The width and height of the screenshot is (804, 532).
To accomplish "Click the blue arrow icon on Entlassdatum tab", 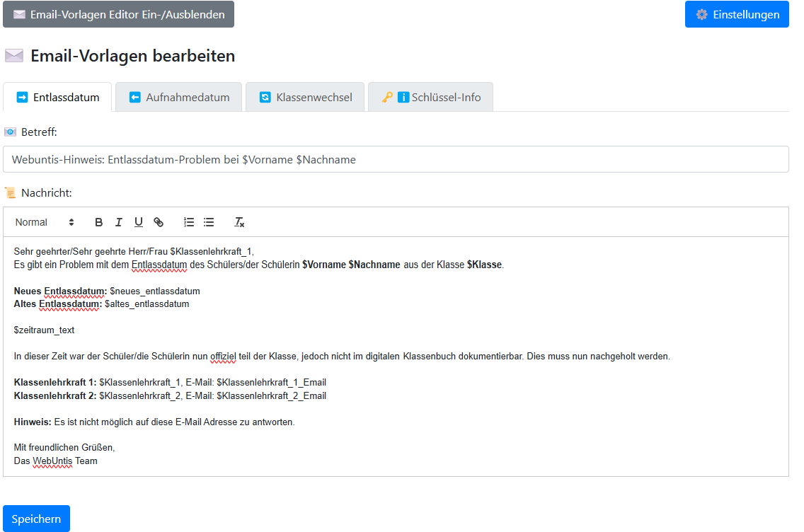I will pos(22,98).
